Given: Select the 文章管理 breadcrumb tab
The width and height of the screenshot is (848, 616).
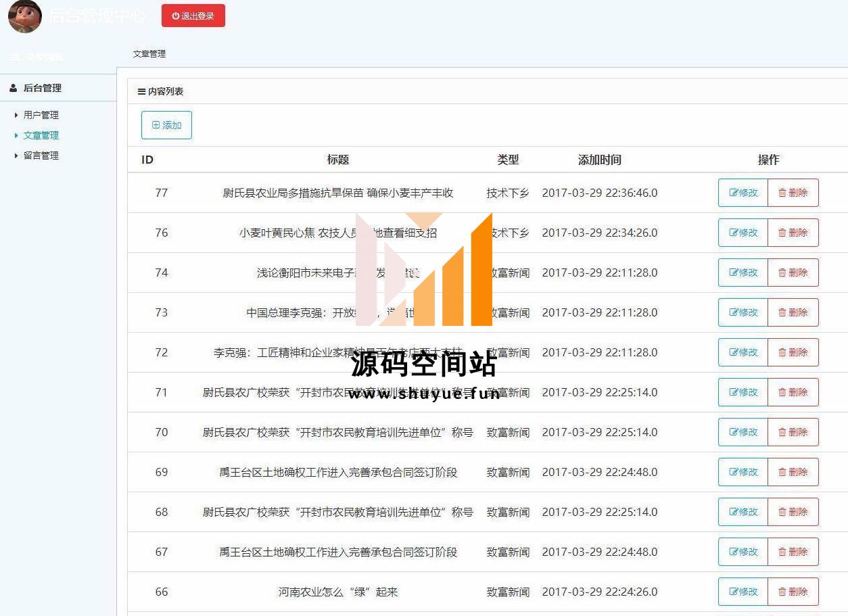Looking at the screenshot, I should coord(149,54).
